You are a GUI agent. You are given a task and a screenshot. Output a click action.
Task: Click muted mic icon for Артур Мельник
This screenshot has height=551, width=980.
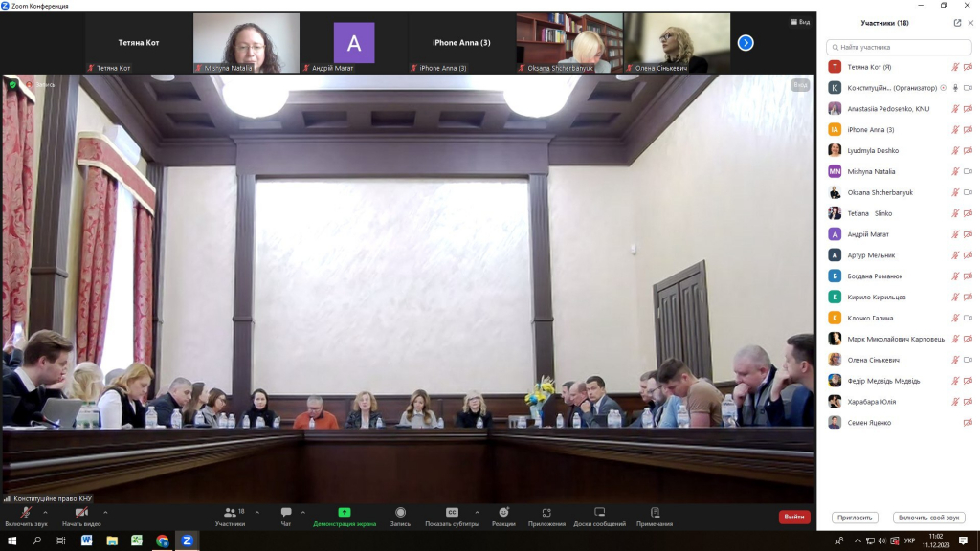tap(955, 254)
